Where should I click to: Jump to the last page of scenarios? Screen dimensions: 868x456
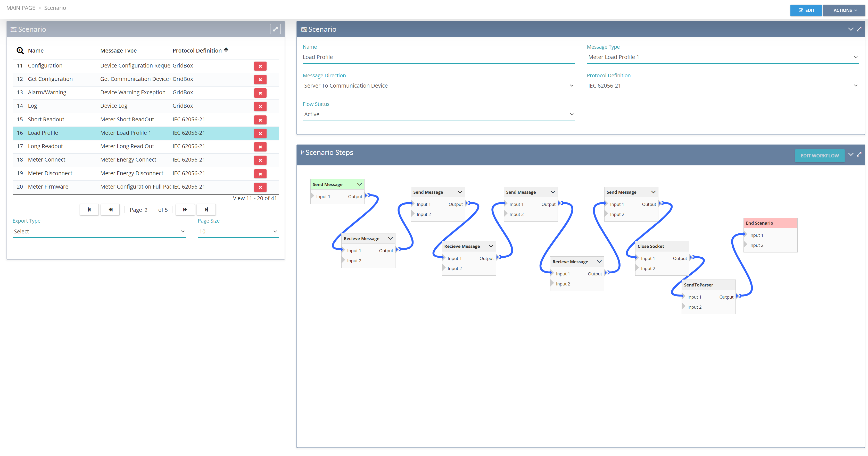(x=206, y=209)
